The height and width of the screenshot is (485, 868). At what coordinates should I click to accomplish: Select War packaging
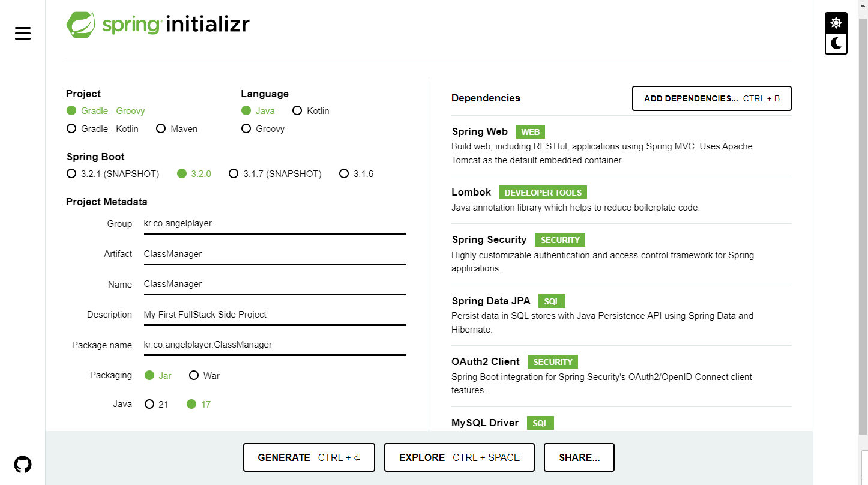tap(204, 376)
